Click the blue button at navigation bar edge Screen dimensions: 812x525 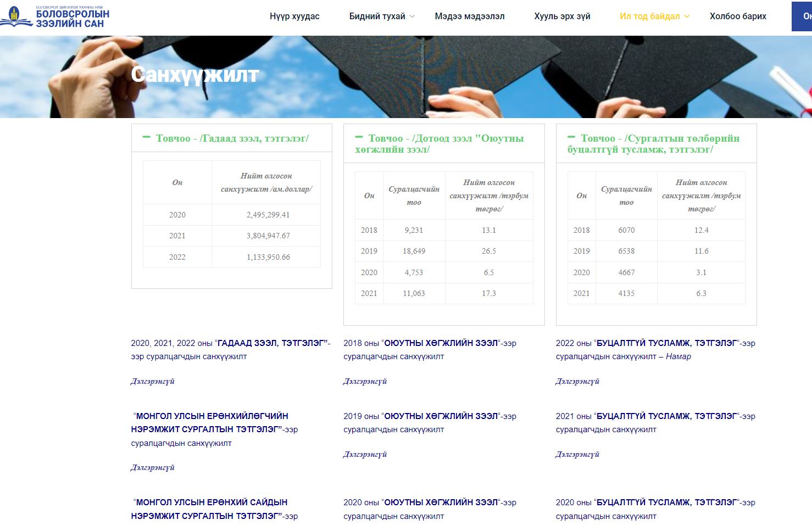click(x=802, y=16)
